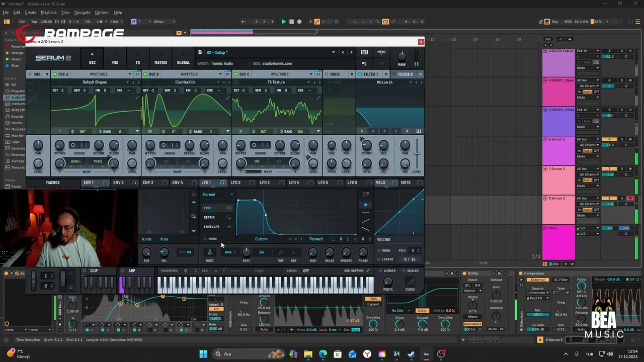Toggle OSC C enable switch
The image size is (644, 362).
236,74
